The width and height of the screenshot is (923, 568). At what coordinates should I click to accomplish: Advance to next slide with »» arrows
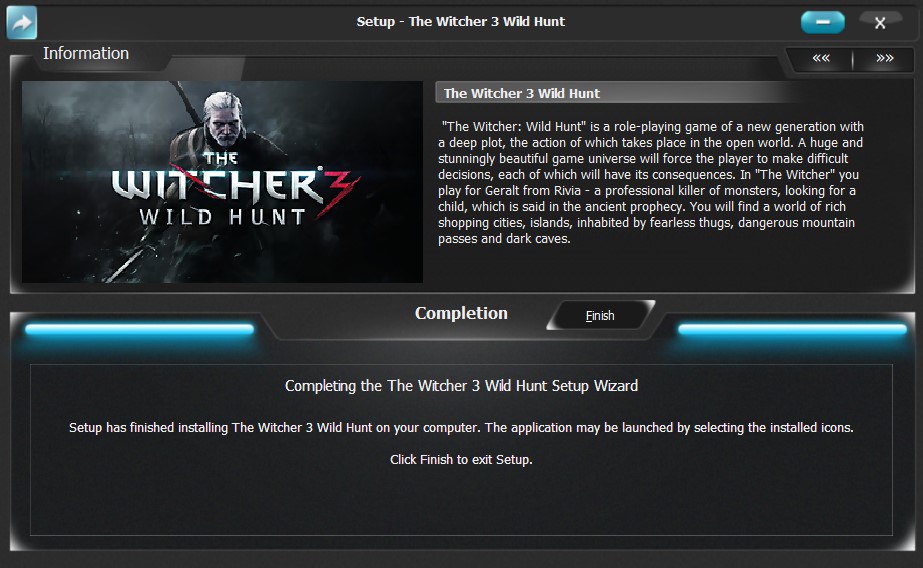pos(884,58)
